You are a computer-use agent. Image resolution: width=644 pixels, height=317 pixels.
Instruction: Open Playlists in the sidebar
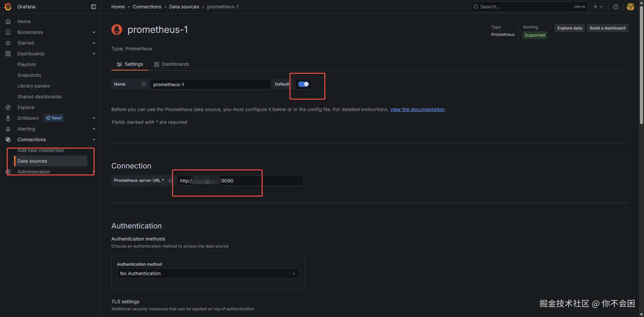point(26,64)
